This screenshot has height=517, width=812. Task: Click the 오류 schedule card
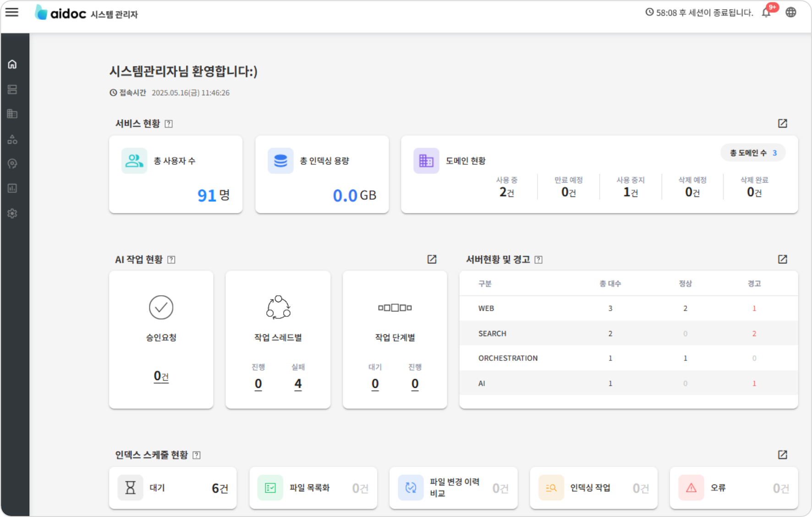click(x=733, y=488)
